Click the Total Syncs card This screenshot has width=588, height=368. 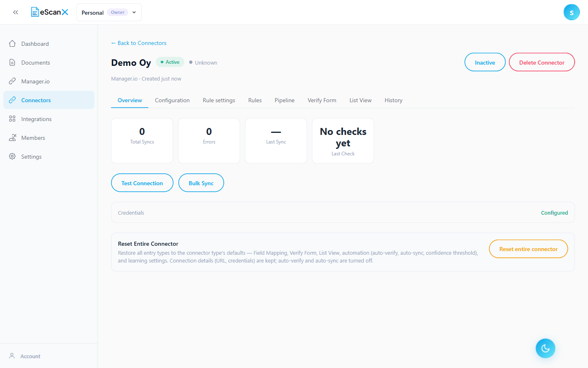click(x=142, y=141)
